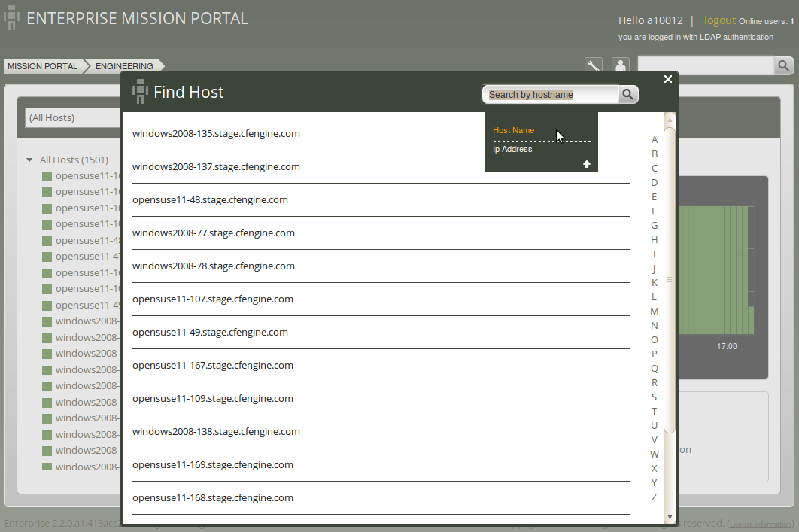Open the Engineering breadcrumb tab
The width and height of the screenshot is (799, 532).
pyautogui.click(x=124, y=66)
